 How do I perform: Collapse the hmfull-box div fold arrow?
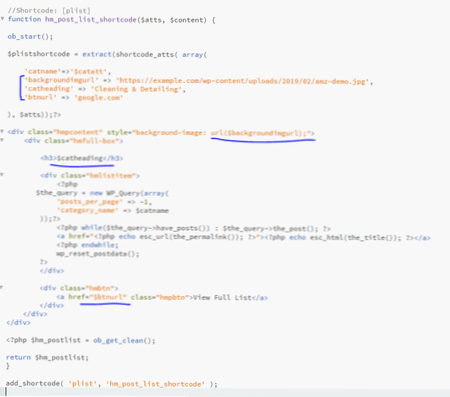pos(2,140)
